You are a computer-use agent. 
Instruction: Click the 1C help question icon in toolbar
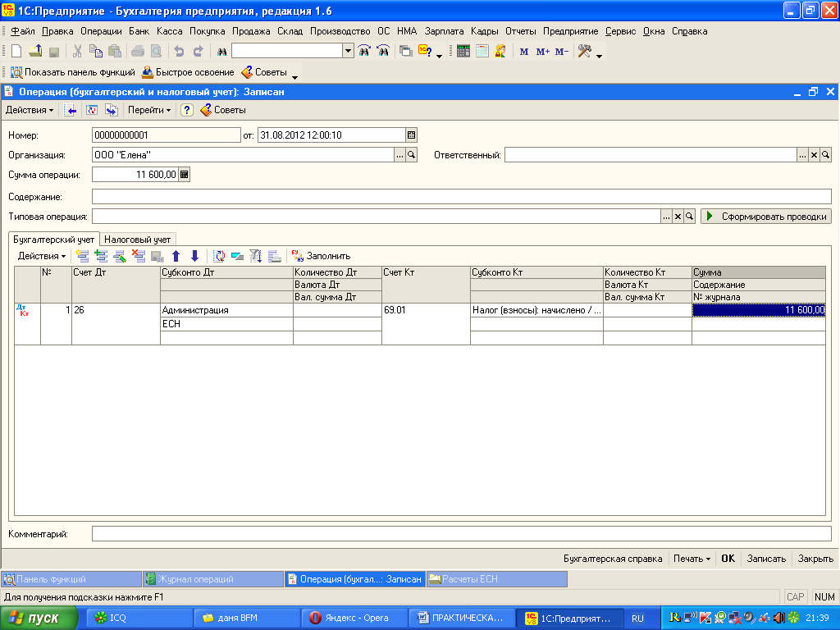tap(426, 52)
